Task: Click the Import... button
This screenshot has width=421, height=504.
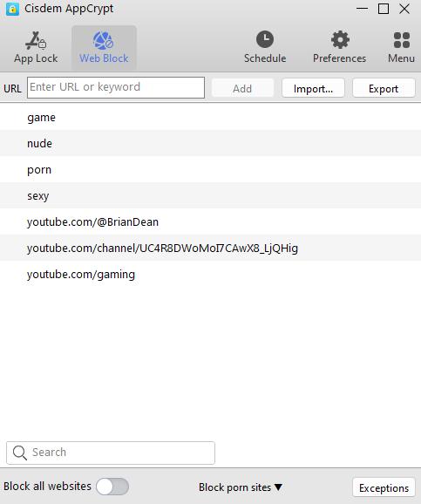Action: (313, 88)
